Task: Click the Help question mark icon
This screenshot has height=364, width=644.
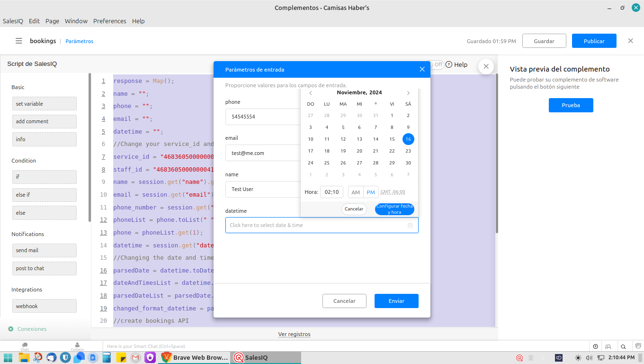Action: point(449,64)
